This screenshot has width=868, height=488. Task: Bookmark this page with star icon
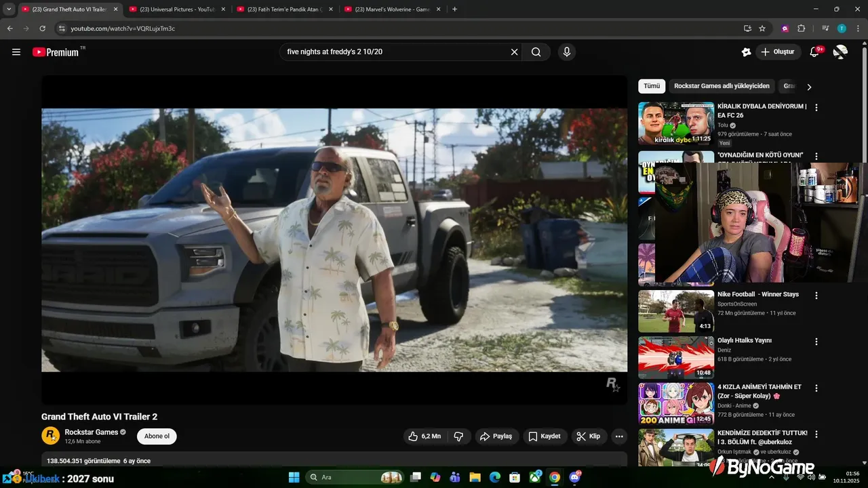762,28
